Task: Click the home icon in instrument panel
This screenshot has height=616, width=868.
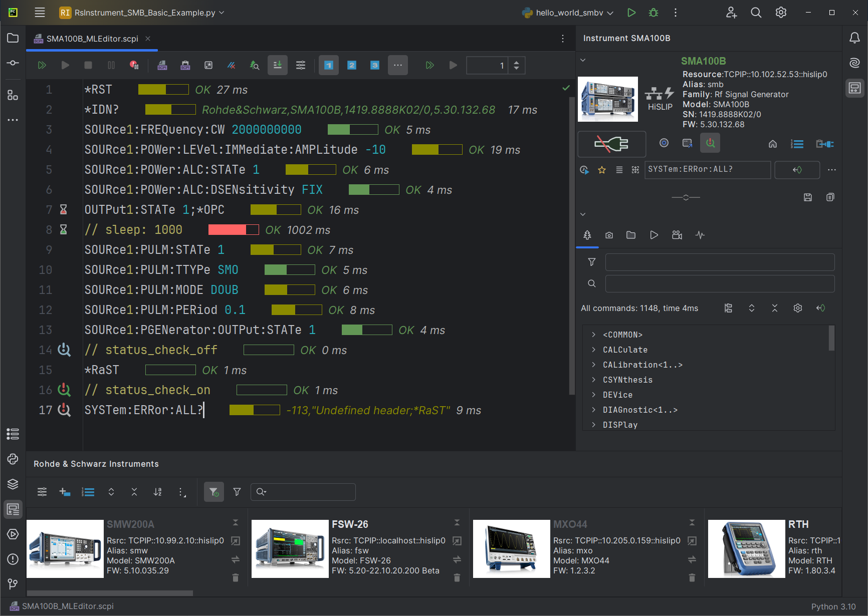Action: tap(773, 144)
